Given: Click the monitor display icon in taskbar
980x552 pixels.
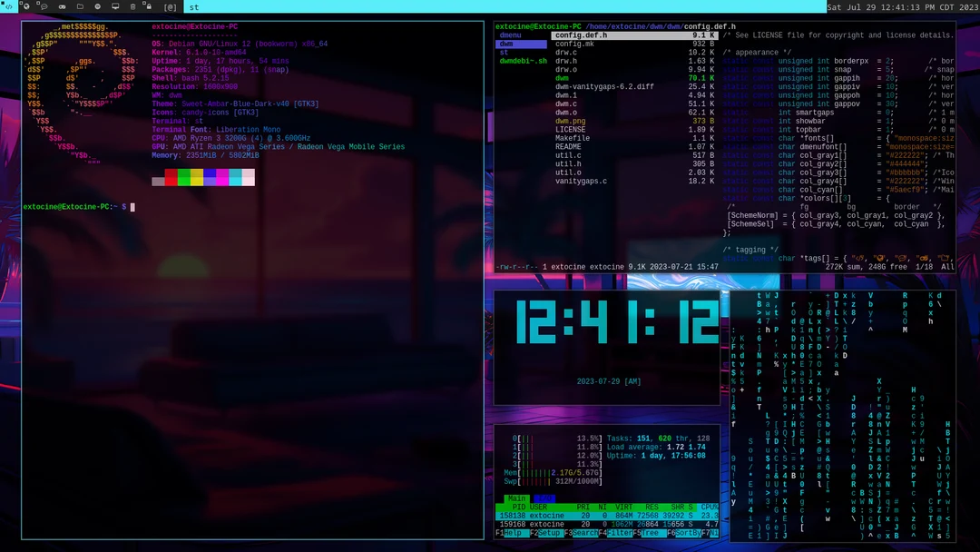Looking at the screenshot, I should click(115, 7).
